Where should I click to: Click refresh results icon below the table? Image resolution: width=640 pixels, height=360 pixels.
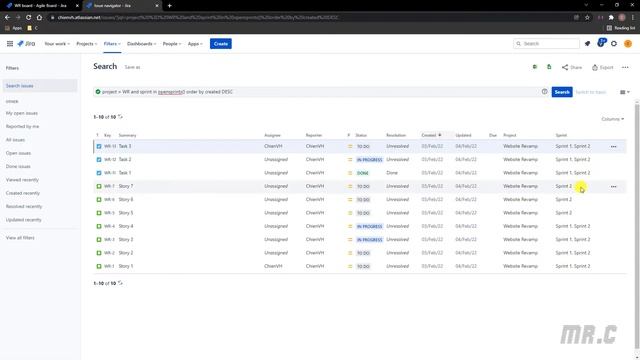click(x=120, y=283)
